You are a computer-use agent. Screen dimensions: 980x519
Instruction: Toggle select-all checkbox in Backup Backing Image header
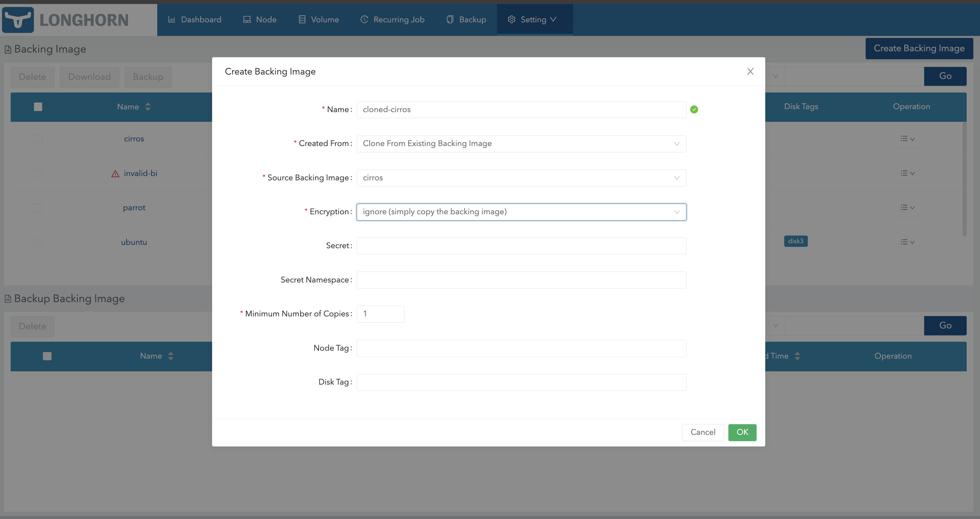click(x=47, y=356)
